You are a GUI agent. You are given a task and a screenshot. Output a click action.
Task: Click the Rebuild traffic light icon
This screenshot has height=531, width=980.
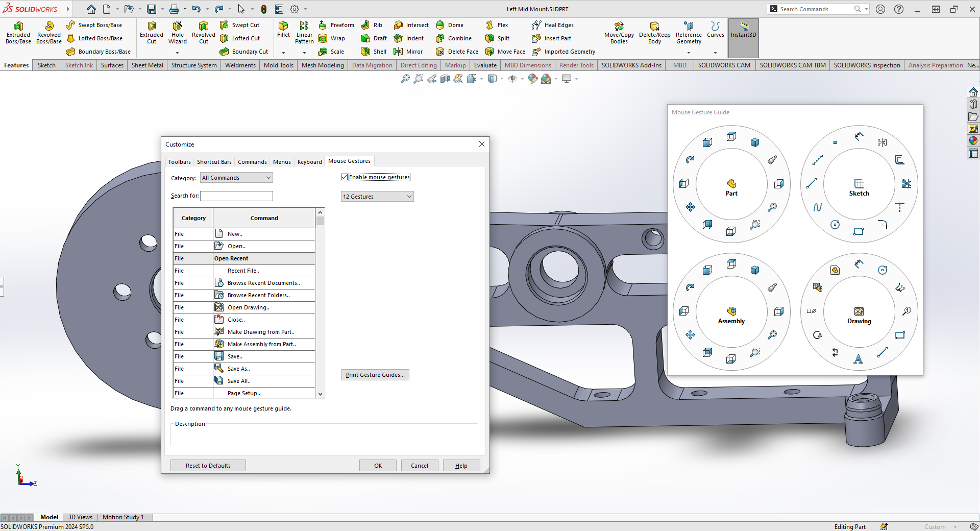coord(263,9)
